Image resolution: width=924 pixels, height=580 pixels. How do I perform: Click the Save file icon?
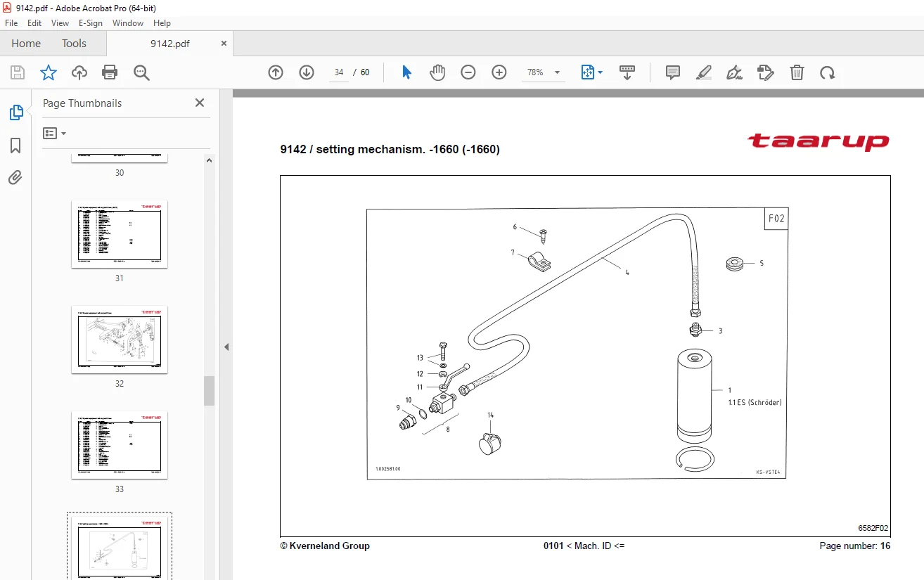pyautogui.click(x=18, y=72)
